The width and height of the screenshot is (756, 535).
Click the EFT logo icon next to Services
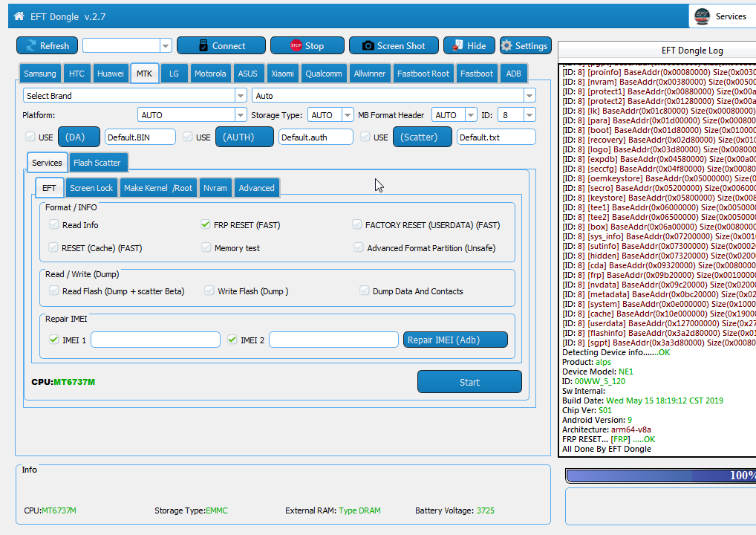pos(702,16)
